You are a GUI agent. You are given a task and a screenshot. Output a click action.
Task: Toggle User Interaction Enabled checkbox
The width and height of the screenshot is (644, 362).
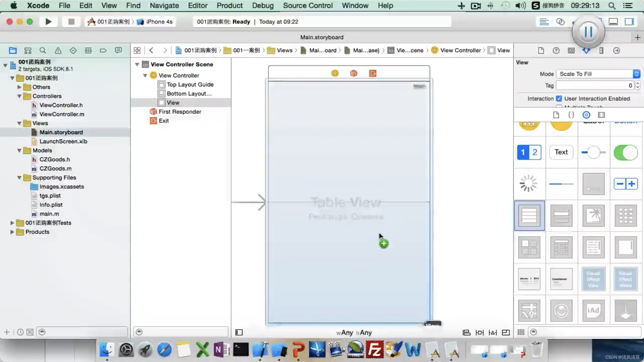[559, 99]
